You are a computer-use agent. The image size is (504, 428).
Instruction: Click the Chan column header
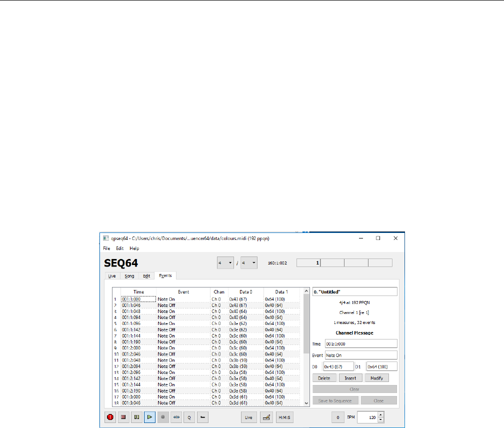(219, 292)
